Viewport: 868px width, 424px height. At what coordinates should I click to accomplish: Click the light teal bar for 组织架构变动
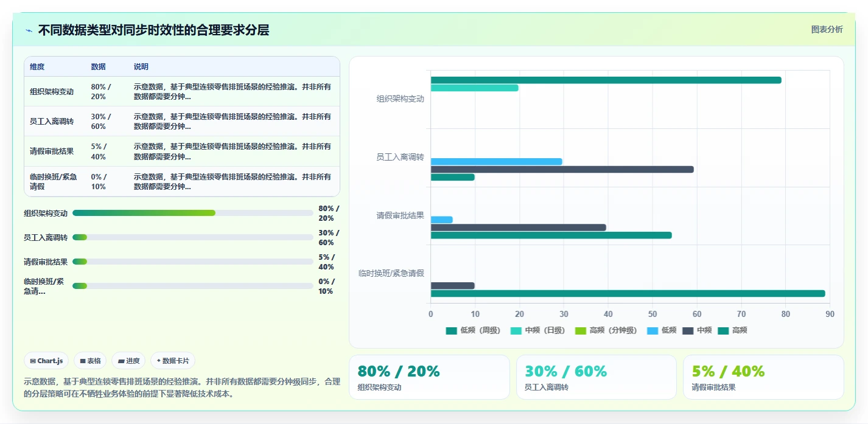click(474, 88)
